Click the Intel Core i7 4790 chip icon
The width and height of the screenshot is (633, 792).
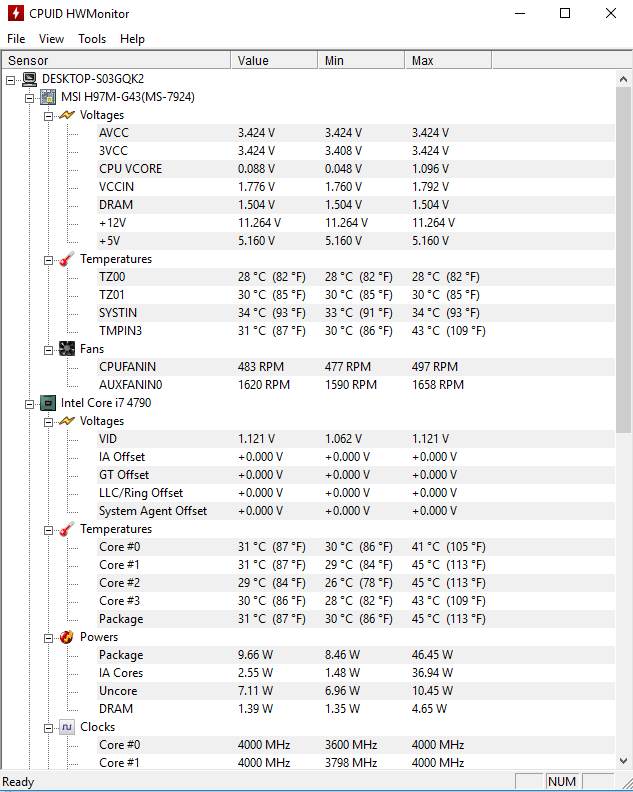[48, 403]
